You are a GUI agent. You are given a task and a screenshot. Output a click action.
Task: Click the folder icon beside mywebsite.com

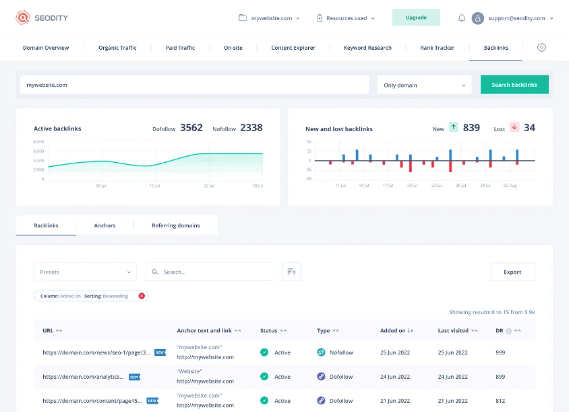(242, 18)
